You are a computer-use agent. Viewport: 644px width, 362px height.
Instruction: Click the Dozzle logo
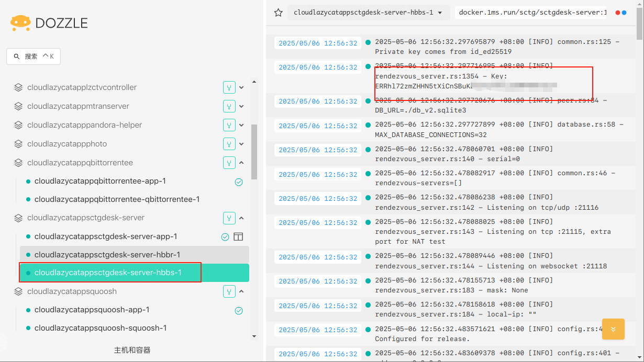point(49,23)
